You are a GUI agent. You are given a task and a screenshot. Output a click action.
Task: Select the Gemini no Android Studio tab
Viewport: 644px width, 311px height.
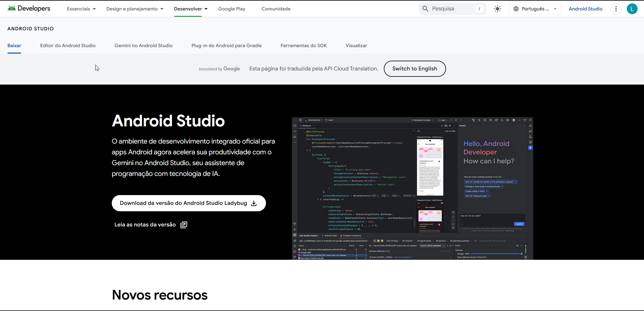pos(143,45)
